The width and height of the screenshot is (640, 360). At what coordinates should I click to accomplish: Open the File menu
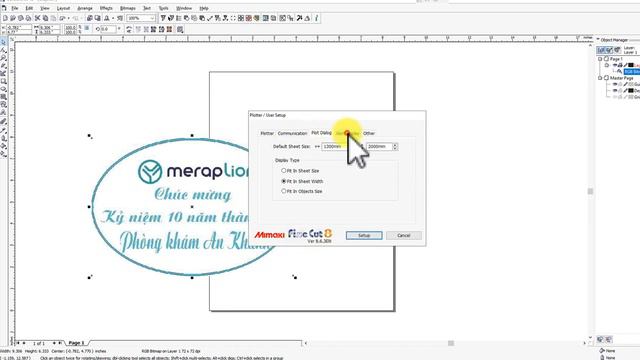[x=15, y=8]
